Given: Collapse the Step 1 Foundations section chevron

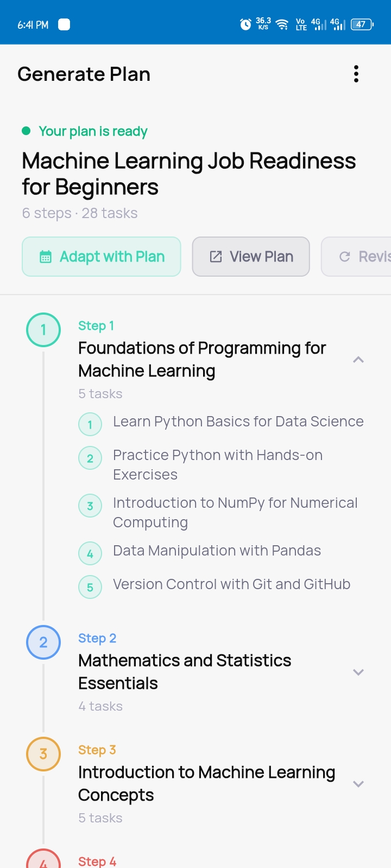Looking at the screenshot, I should pos(358,359).
